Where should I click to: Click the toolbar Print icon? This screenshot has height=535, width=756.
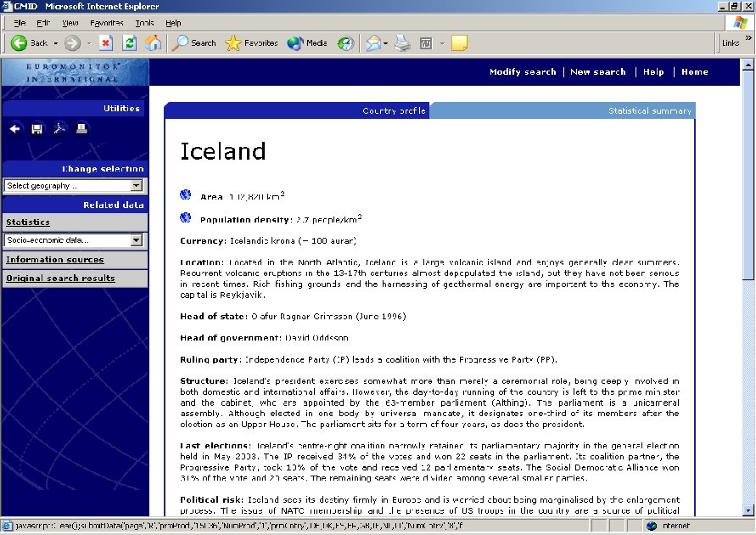pos(402,43)
